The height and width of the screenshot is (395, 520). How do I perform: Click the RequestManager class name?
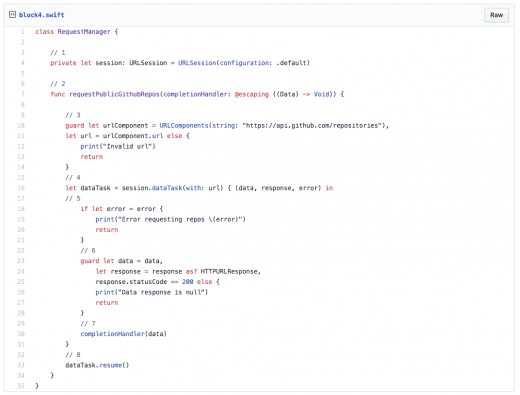click(x=84, y=32)
